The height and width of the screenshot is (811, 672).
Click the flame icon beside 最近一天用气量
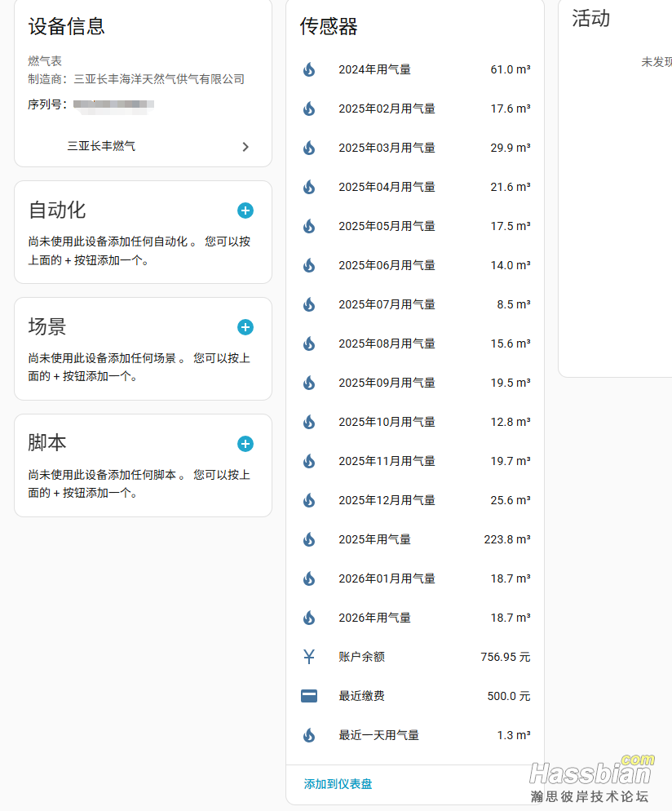(309, 735)
